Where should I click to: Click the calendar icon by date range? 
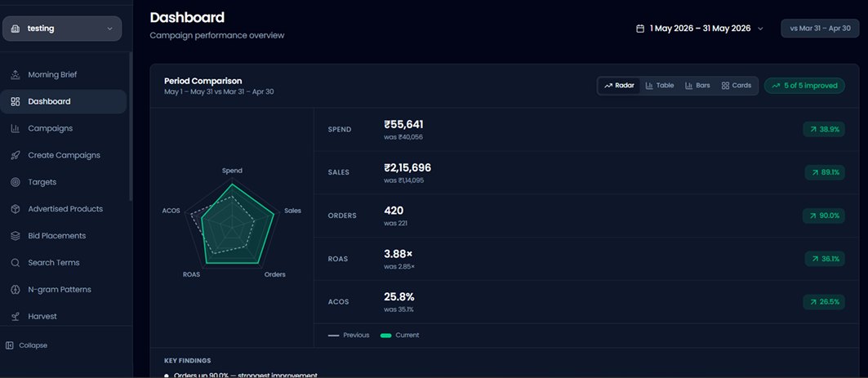640,29
